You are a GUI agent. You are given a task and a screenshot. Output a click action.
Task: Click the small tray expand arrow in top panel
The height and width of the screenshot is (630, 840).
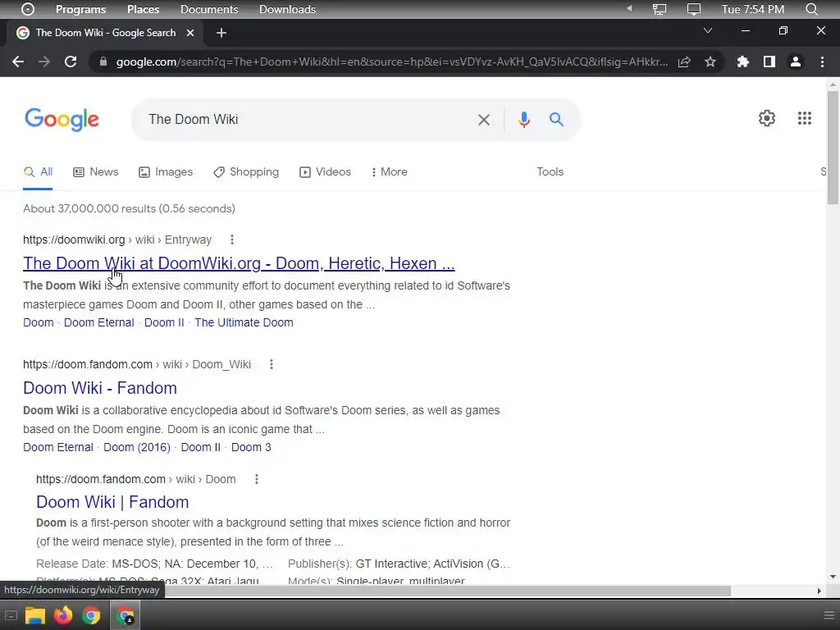pos(629,8)
